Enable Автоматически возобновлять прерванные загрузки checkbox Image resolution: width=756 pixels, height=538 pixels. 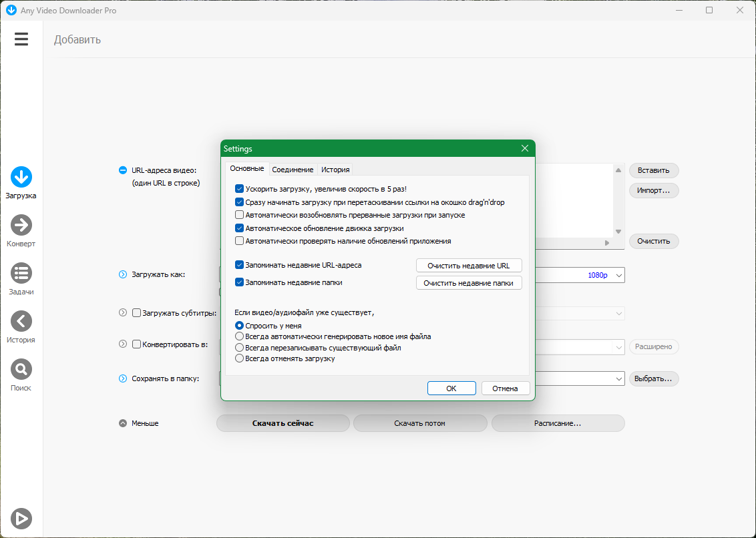[239, 215]
